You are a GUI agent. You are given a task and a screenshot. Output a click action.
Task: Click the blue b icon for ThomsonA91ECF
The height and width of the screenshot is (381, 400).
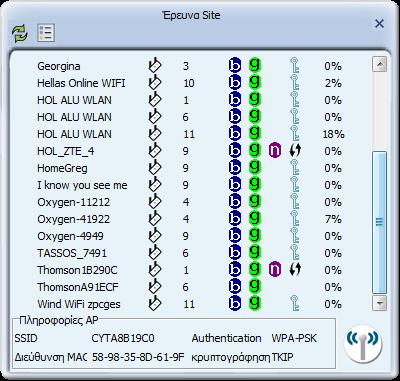235,287
